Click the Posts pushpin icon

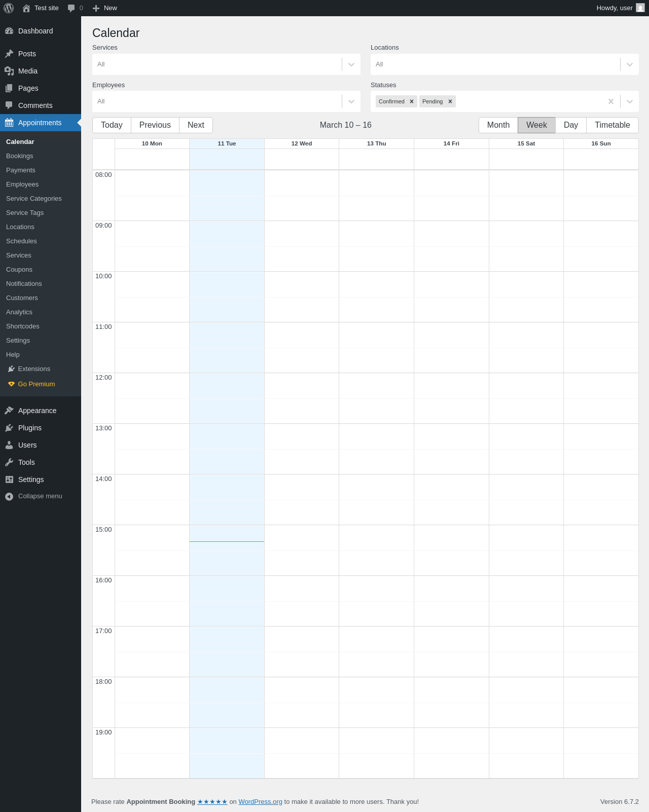tap(9, 54)
